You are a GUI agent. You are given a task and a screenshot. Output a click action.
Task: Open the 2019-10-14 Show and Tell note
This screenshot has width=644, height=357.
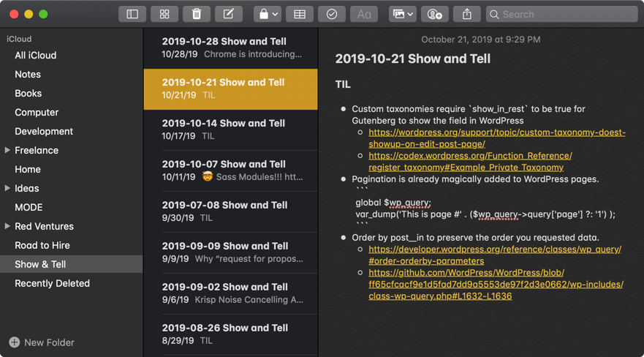[x=231, y=129]
